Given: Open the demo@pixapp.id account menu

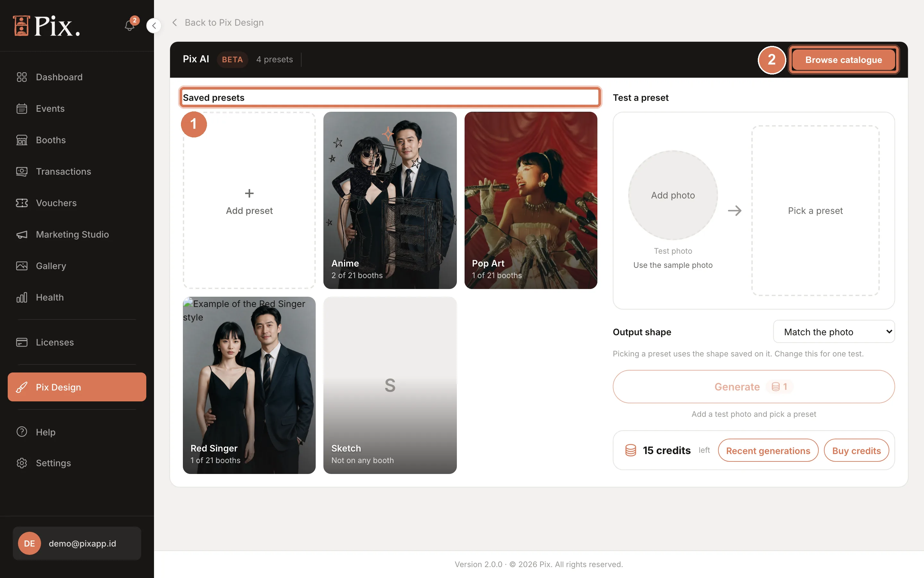Looking at the screenshot, I should [x=77, y=543].
